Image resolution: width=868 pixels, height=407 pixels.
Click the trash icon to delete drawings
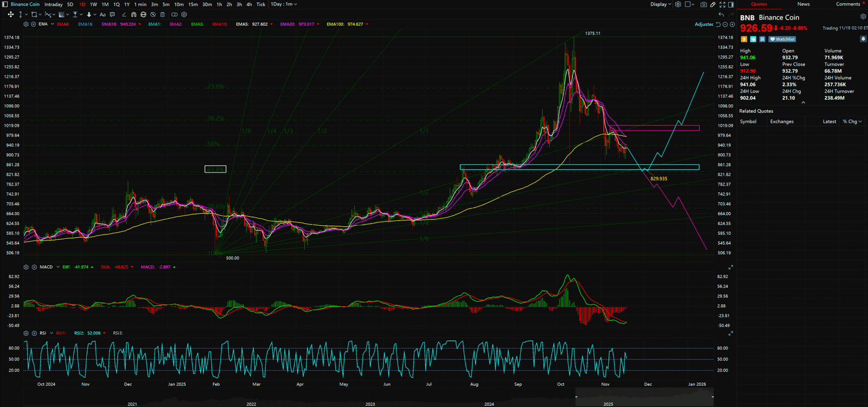click(163, 15)
